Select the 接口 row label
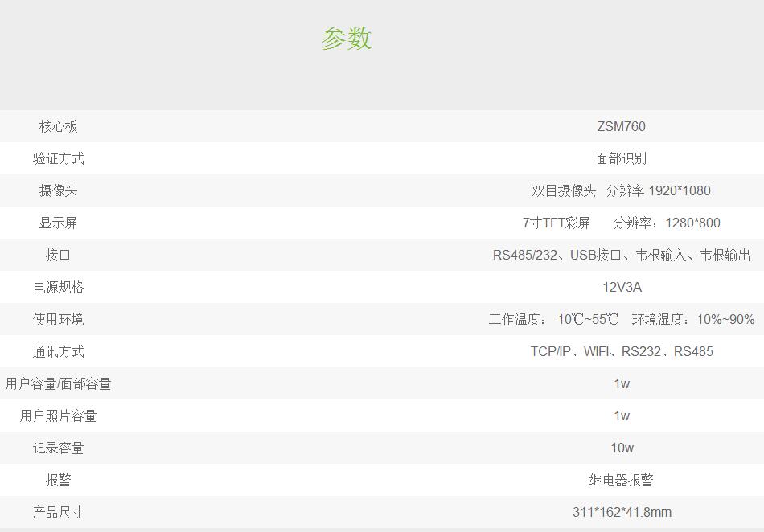764x532 pixels. click(x=58, y=255)
